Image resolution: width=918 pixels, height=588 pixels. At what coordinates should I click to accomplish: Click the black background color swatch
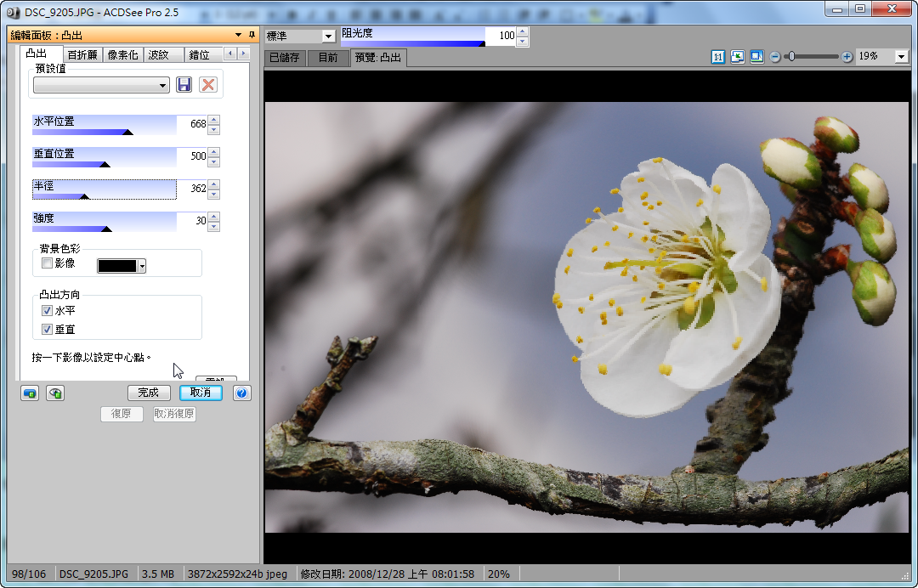tap(117, 266)
